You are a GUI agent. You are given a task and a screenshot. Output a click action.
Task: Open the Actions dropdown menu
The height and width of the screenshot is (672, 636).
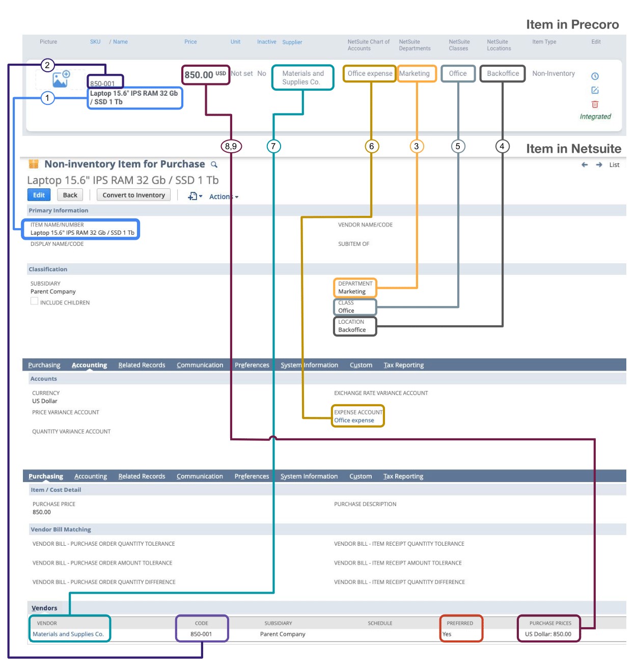pyautogui.click(x=224, y=197)
